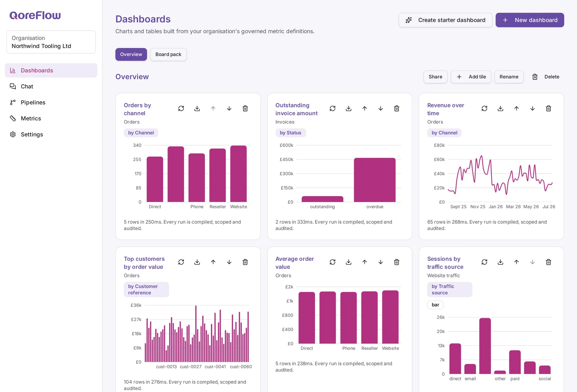Delete the Overview dashboard
This screenshot has height=392, width=577.
(546, 77)
